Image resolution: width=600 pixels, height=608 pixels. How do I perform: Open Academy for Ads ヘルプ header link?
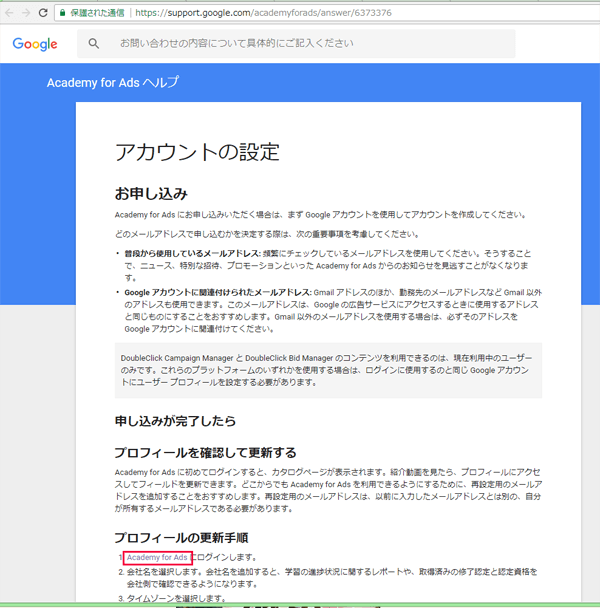pyautogui.click(x=112, y=82)
